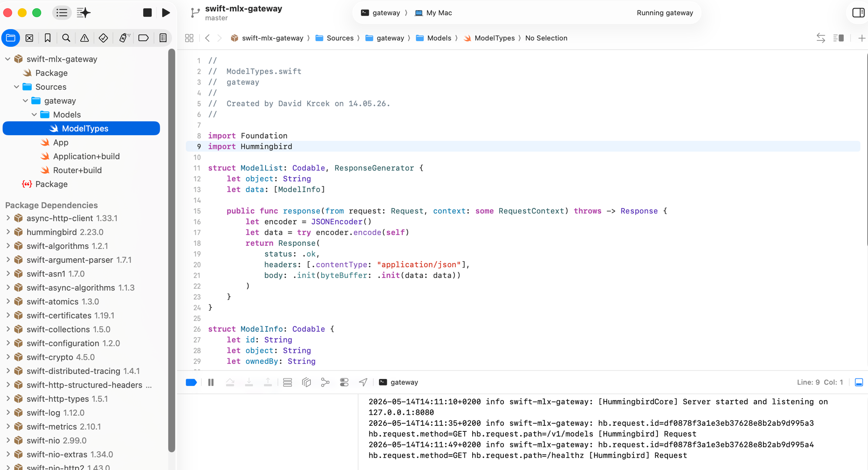The image size is (868, 470).
Task: Open the Test navigator diamond icon
Action: pyautogui.click(x=103, y=38)
